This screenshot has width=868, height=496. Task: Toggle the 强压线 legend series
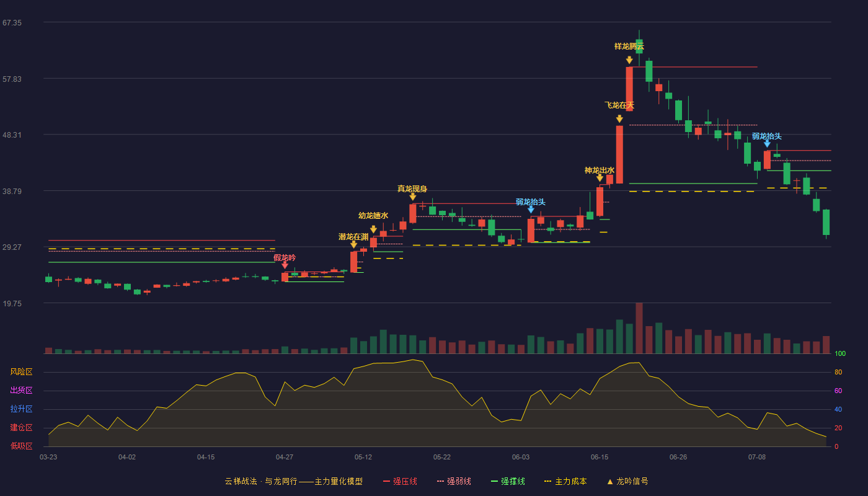pos(400,481)
